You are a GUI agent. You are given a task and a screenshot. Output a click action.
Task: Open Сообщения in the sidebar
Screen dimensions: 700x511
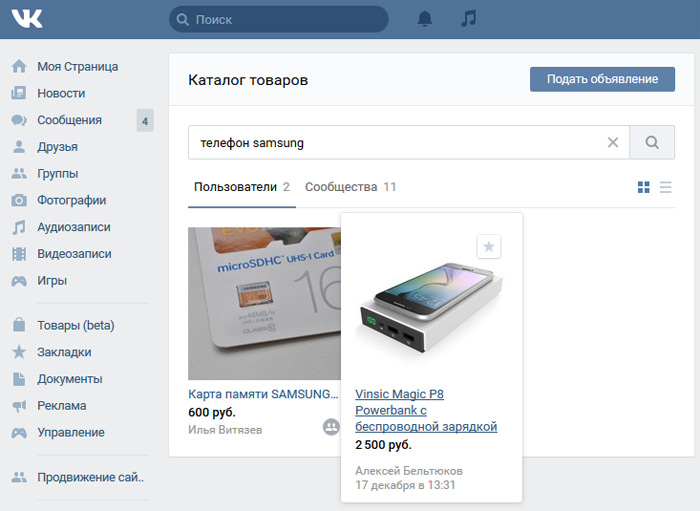pyautogui.click(x=69, y=120)
